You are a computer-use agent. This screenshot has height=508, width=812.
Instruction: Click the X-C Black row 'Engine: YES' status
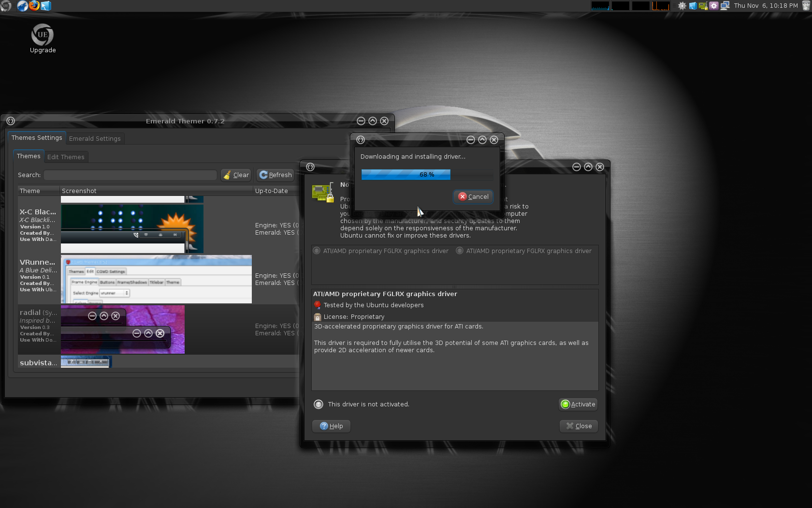tap(277, 225)
